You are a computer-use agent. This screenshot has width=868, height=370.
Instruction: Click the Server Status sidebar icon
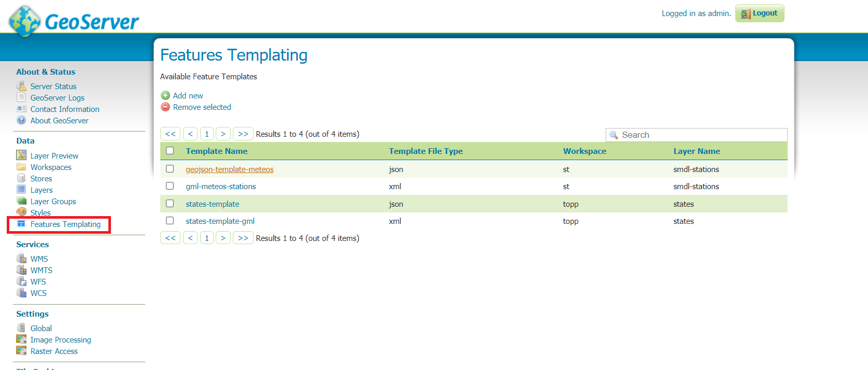[21, 86]
